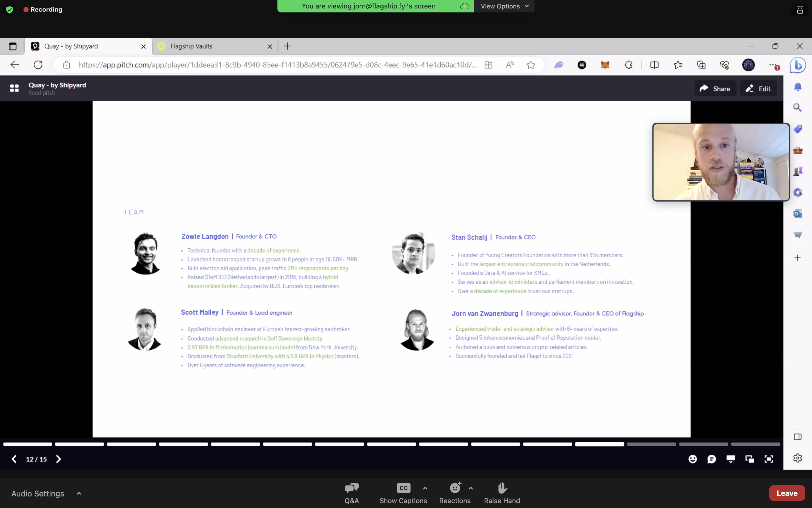Click the 12 / 15 slide counter
Image resolution: width=812 pixels, height=508 pixels.
[x=36, y=459]
